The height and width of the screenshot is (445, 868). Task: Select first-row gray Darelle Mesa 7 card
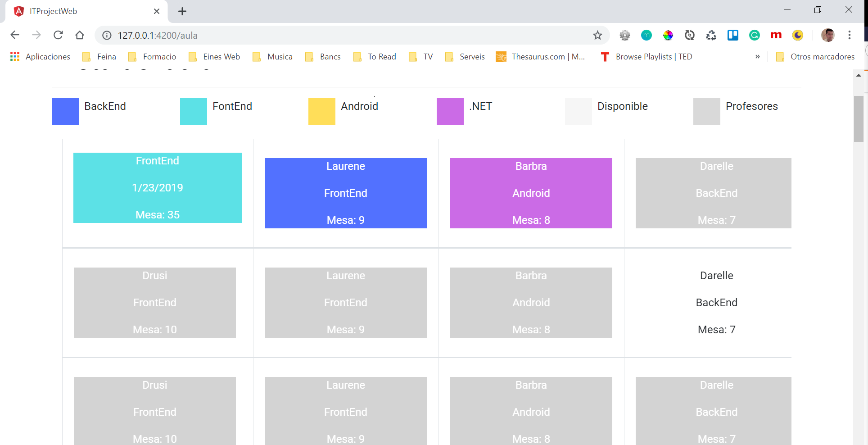pyautogui.click(x=714, y=193)
